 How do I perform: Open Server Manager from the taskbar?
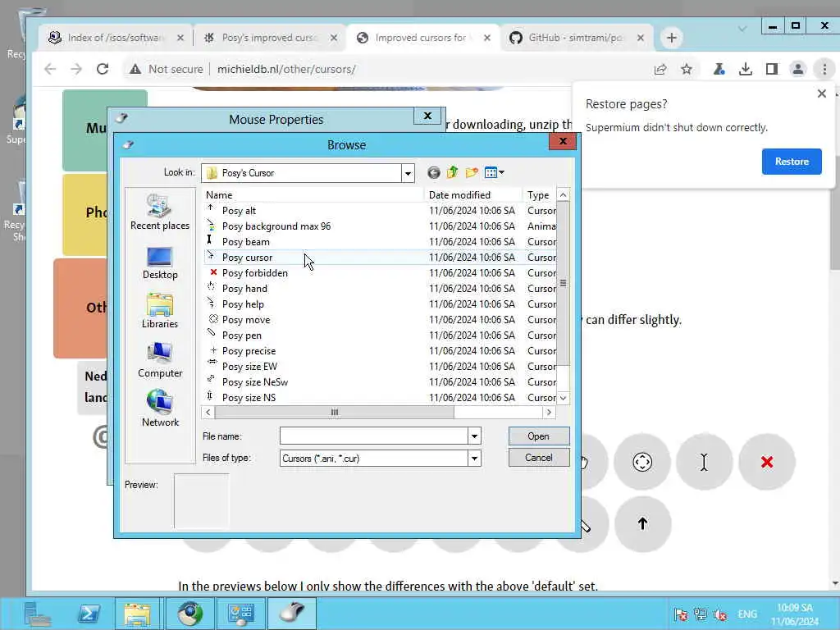38,614
